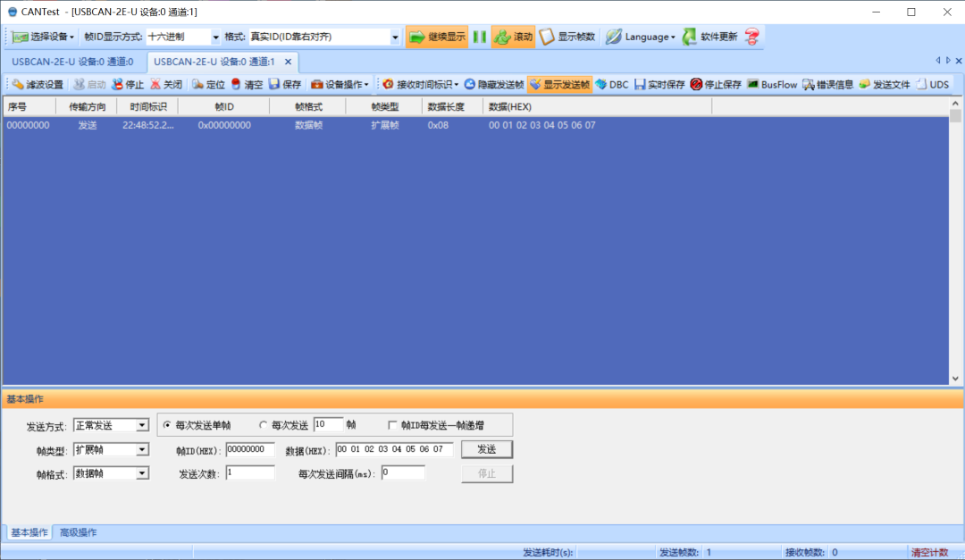Click the 停止 button in 基本操作 panel

tap(487, 473)
